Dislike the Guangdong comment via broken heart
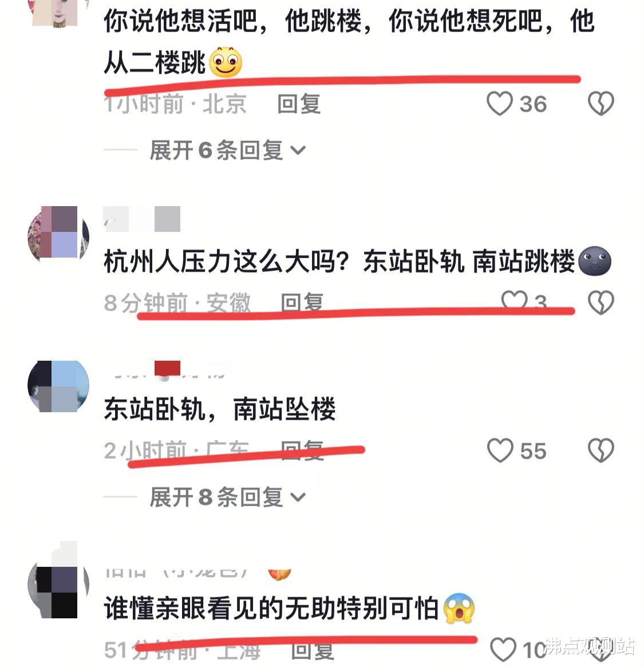The height and width of the screenshot is (667, 644). tap(600, 451)
